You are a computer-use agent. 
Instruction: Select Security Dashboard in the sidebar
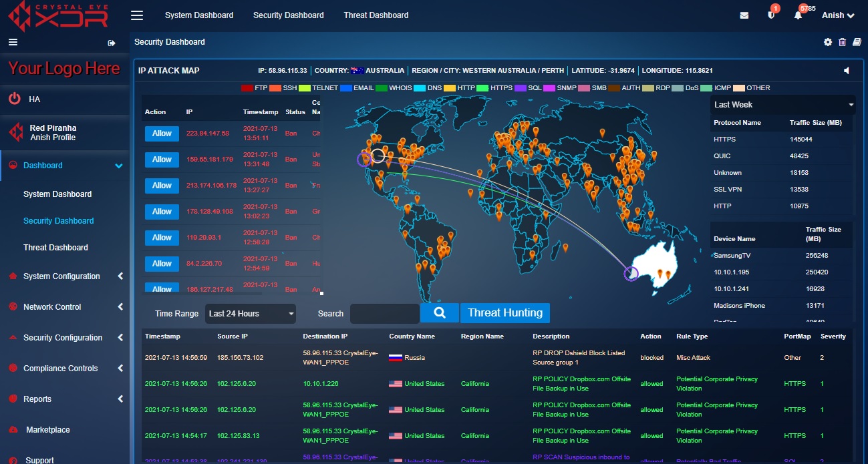(x=59, y=220)
